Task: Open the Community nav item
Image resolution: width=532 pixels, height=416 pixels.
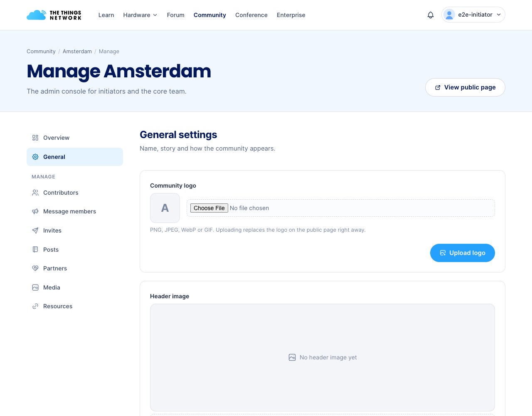Action: pos(210,15)
